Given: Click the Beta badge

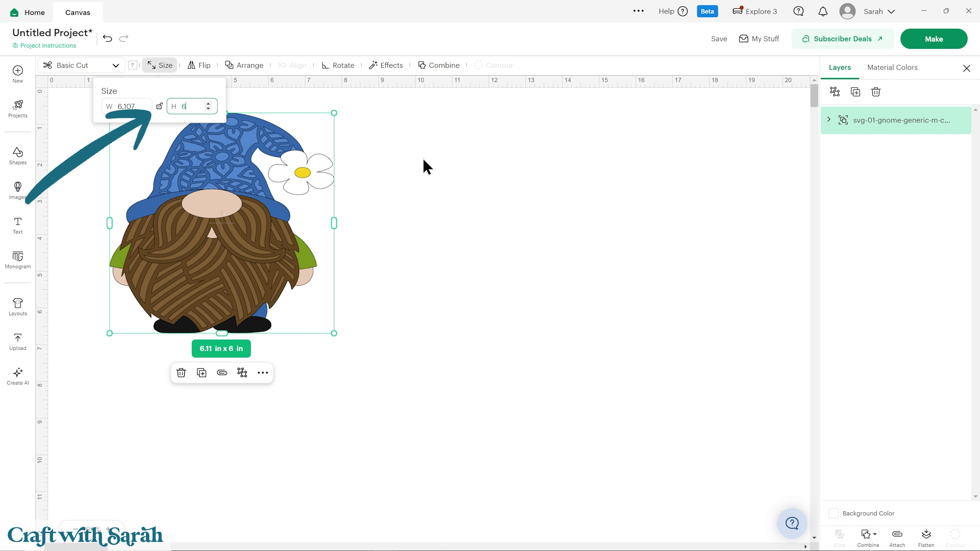Looking at the screenshot, I should tap(707, 11).
